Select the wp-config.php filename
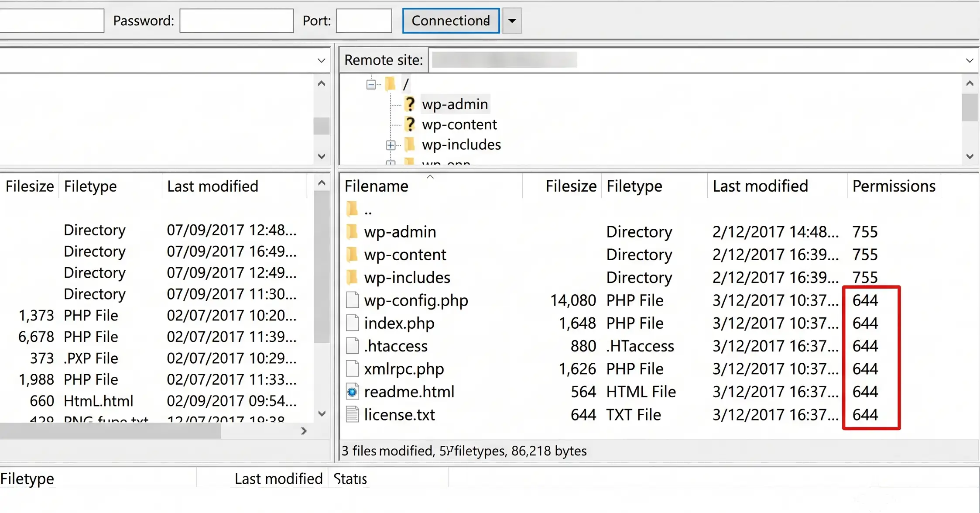Viewport: 980px width, 513px height. pos(416,300)
